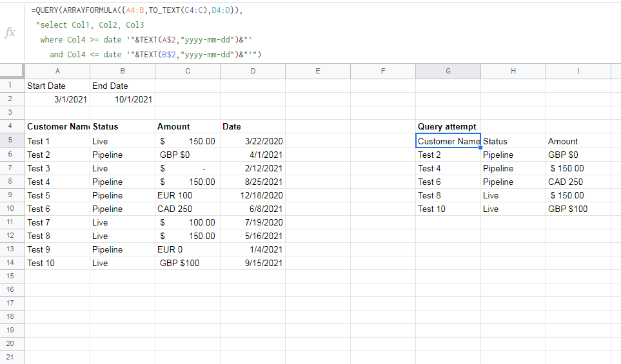Screen dimensions: 621x364
Task: Click the 'End Date' cell
Action: coord(123,86)
